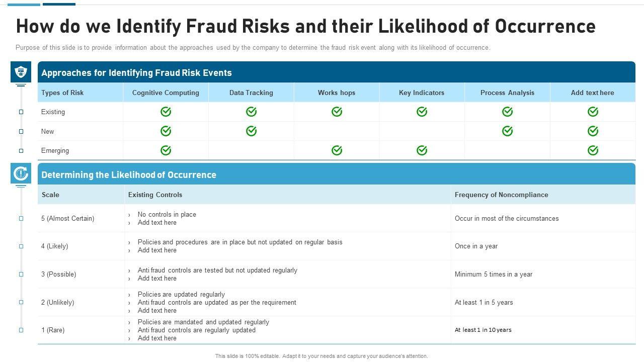This screenshot has height=362, width=644.
Task: Click the checkmark for New under Data Tracking
Action: [x=251, y=131]
